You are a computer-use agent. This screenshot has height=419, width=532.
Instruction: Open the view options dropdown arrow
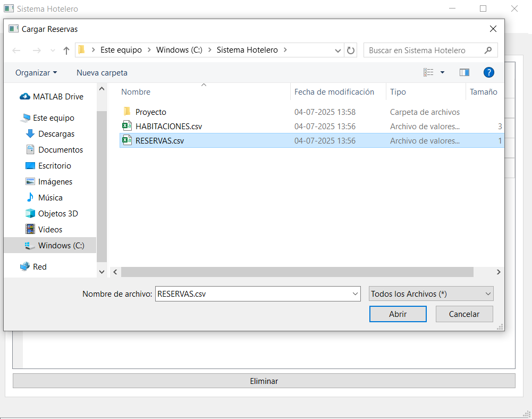[x=442, y=72]
